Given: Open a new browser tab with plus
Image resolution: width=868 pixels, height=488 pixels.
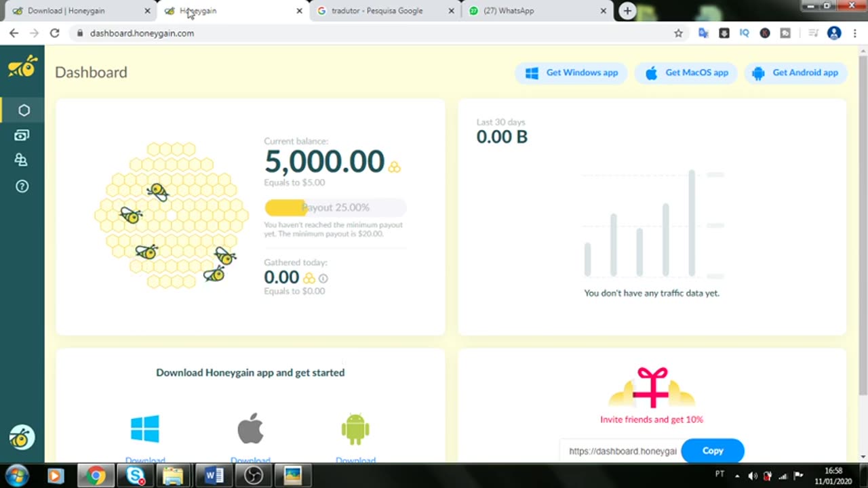Looking at the screenshot, I should 627,11.
